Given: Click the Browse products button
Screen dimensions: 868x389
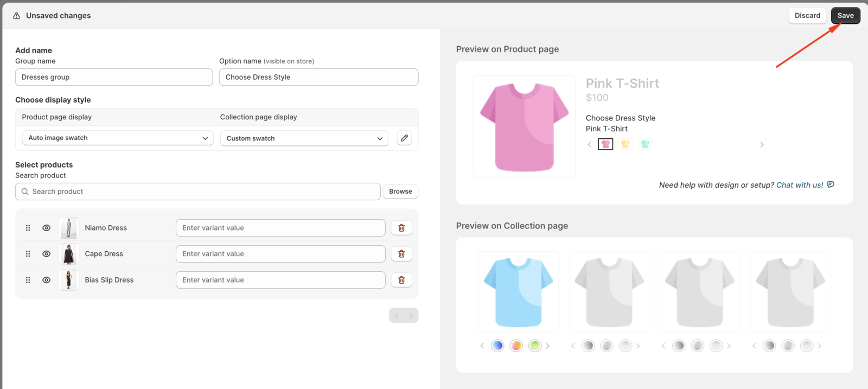Looking at the screenshot, I should pyautogui.click(x=400, y=192).
